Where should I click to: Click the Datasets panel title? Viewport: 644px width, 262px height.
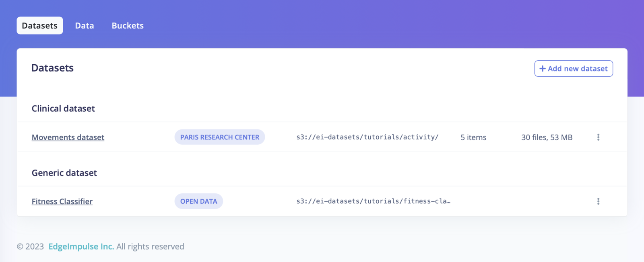point(52,68)
